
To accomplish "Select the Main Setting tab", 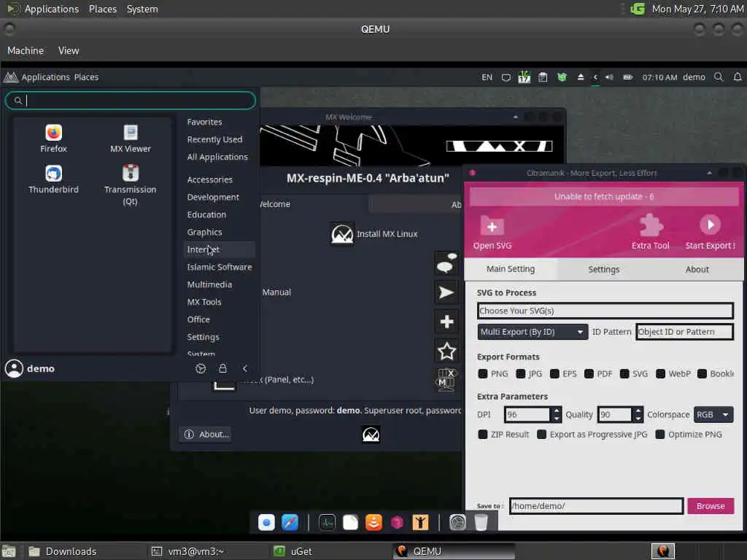I will [510, 269].
